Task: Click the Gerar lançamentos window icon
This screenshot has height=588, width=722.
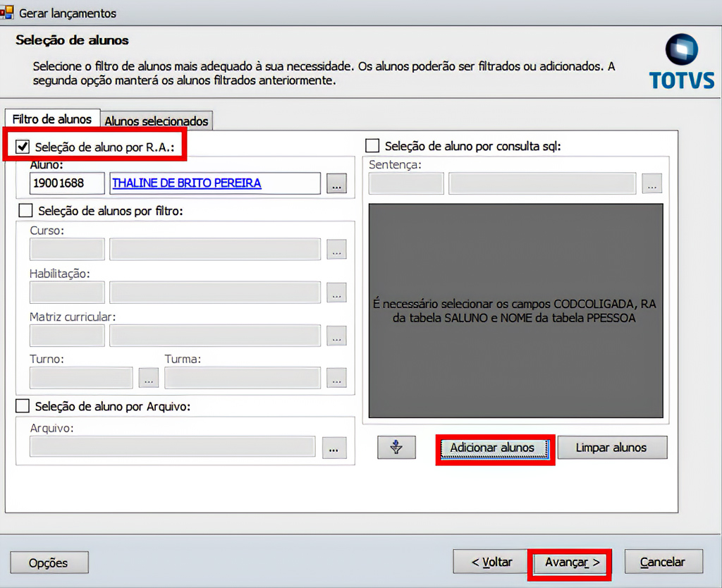Action: [x=7, y=12]
